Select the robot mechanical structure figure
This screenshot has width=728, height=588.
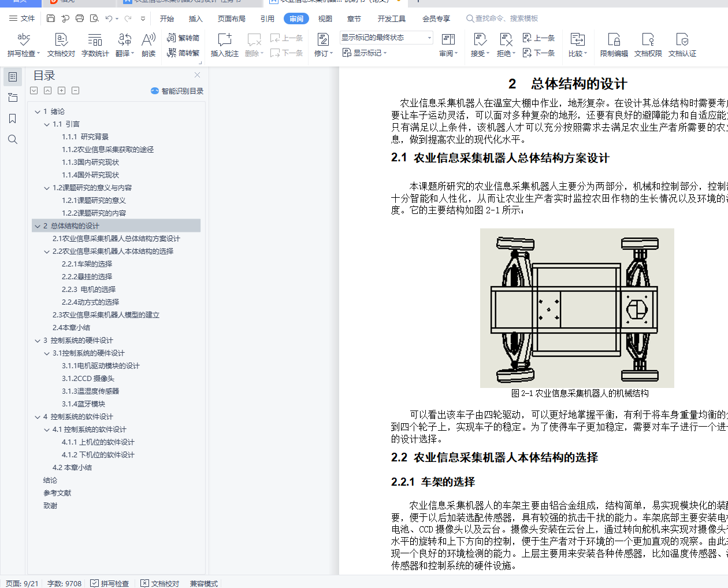pyautogui.click(x=577, y=308)
